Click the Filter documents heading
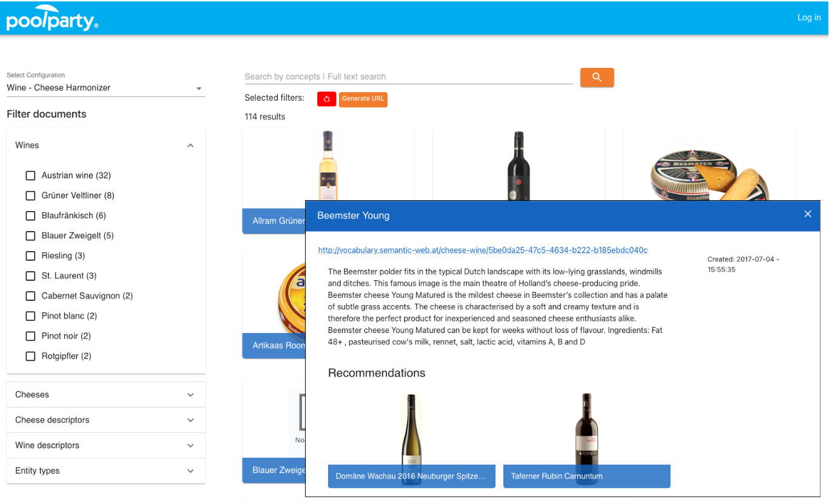 coord(47,114)
